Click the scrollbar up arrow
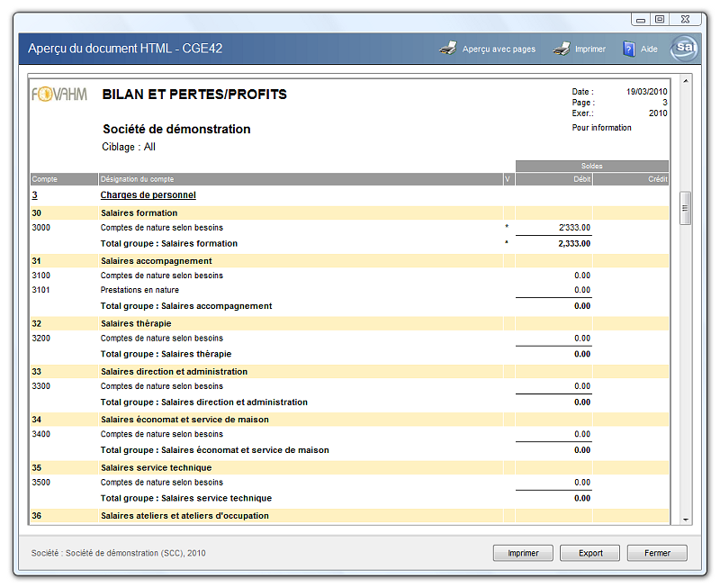 point(686,81)
